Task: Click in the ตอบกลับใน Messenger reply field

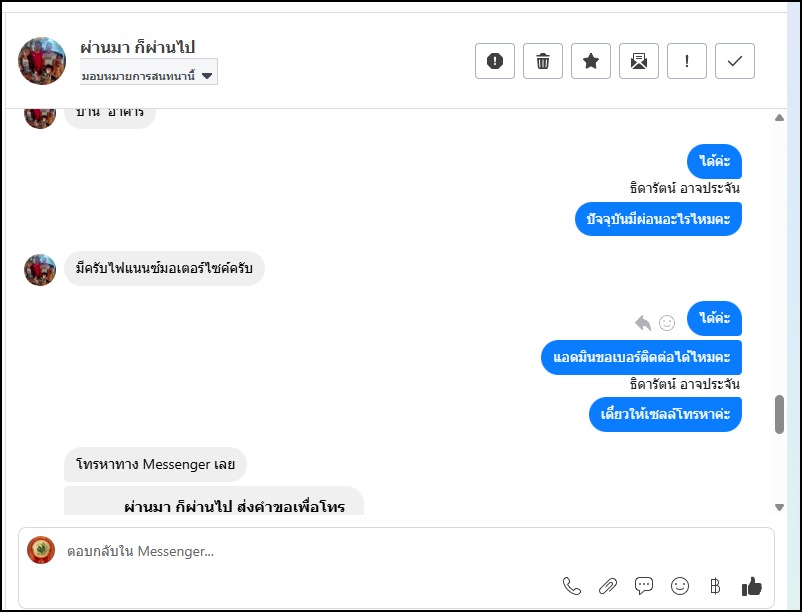Action: click(300, 551)
